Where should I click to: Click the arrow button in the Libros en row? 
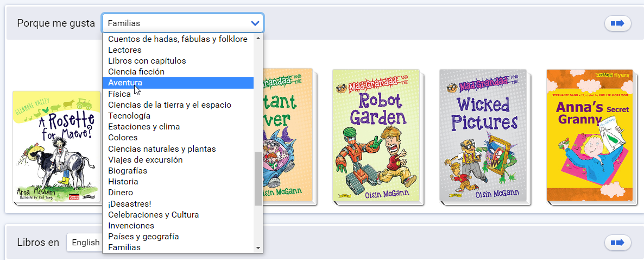coord(617,242)
